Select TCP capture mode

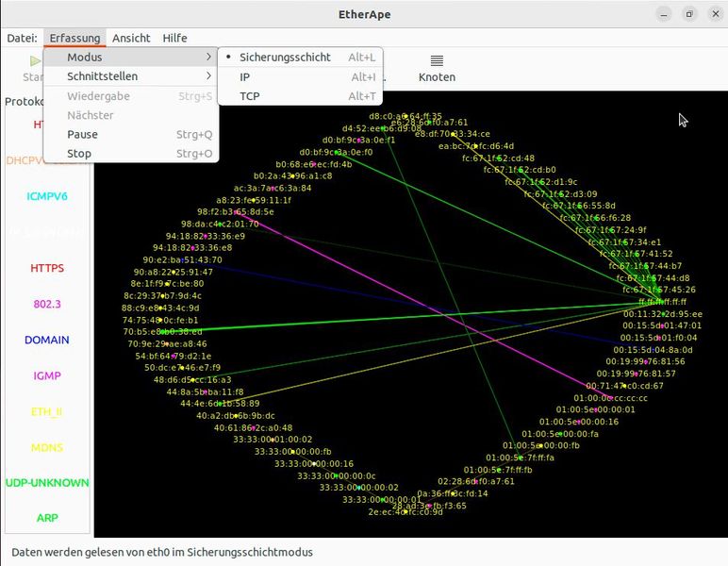coord(301,96)
